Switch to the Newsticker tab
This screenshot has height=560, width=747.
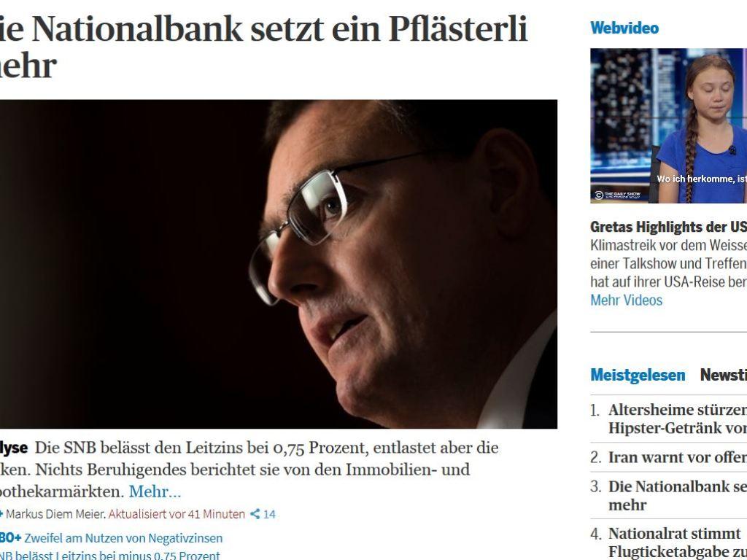(723, 375)
